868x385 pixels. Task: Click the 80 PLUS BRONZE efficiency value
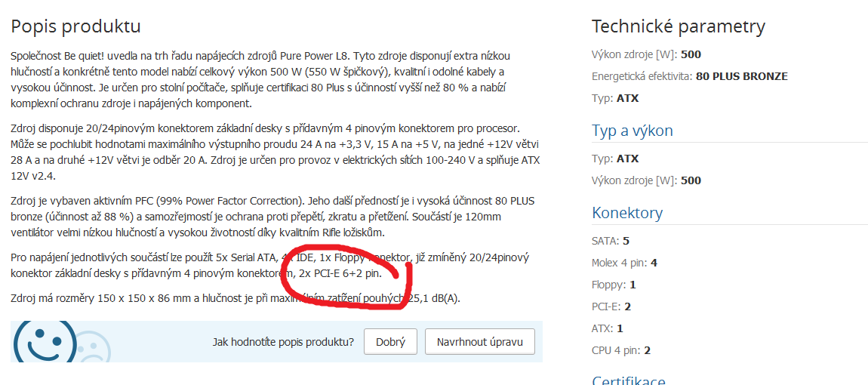742,76
